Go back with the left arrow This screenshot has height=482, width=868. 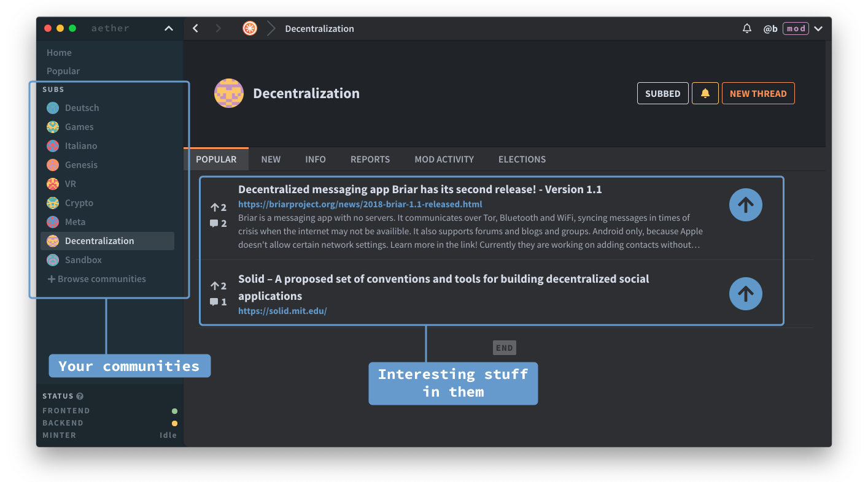[x=195, y=28]
